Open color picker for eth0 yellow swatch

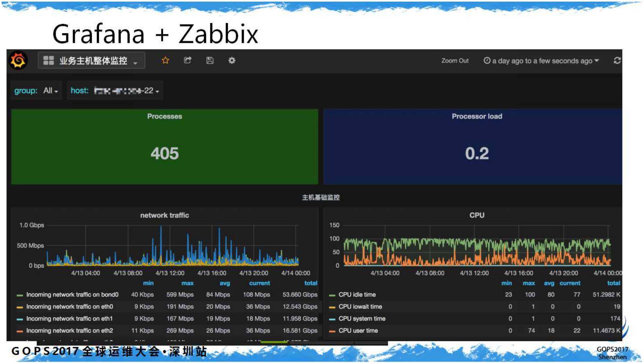[x=20, y=307]
